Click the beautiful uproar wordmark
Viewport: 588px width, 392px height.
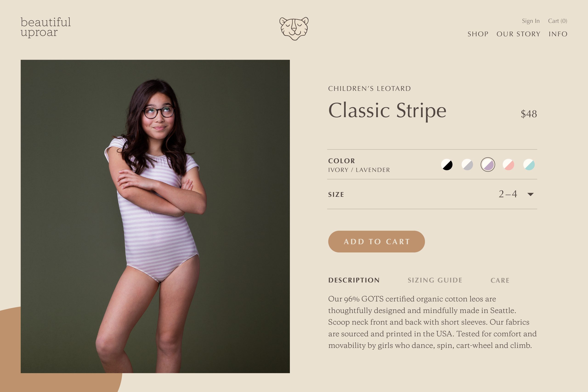pyautogui.click(x=45, y=27)
